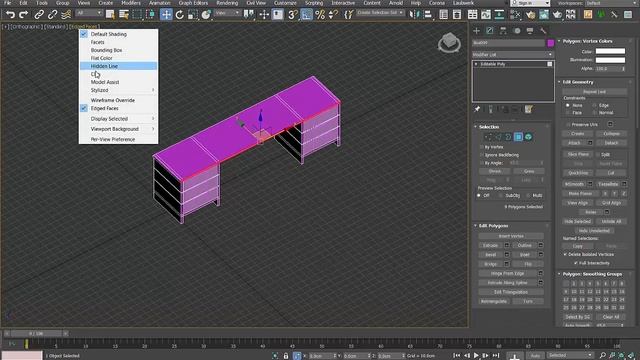Activate the Select and Move tool

tap(166, 15)
